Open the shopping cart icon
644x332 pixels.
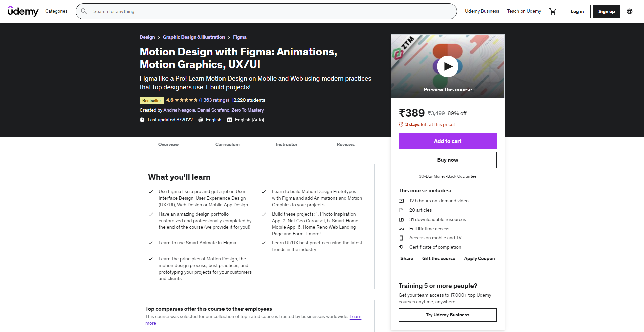coord(553,11)
